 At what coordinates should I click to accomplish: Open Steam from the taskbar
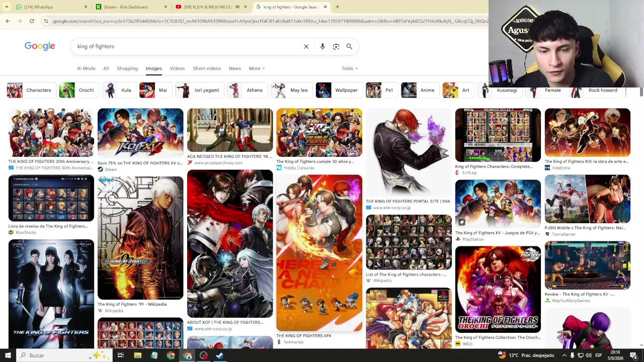220,355
